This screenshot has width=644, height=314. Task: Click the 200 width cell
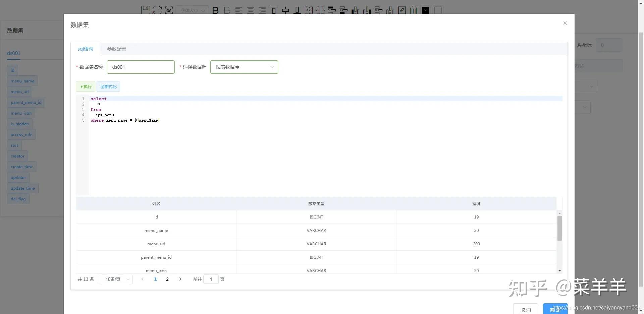point(476,244)
